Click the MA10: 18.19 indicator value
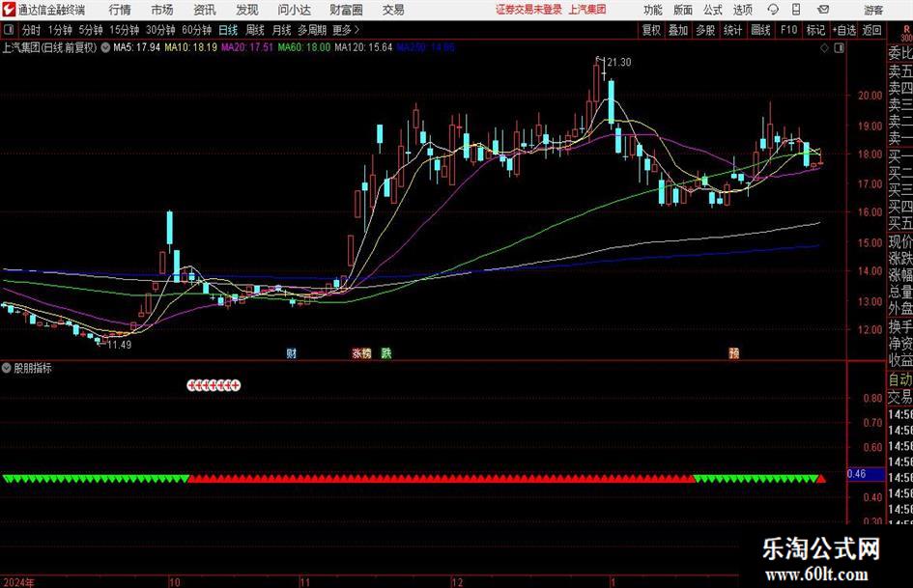913x588 pixels. point(191,47)
